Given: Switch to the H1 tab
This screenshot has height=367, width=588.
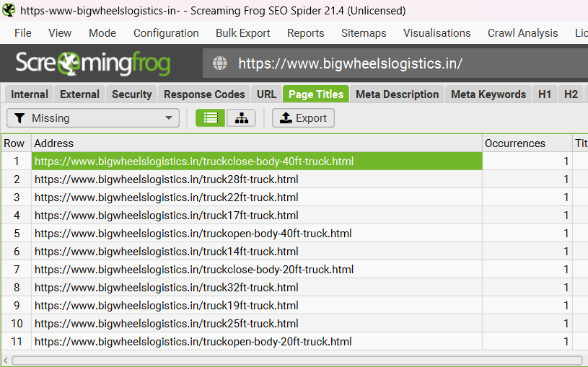Looking at the screenshot, I should pos(545,94).
